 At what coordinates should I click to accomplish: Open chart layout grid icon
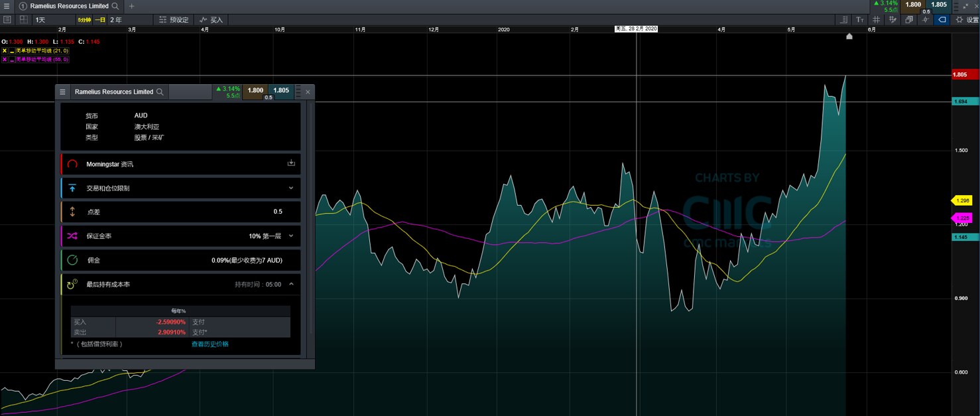(23, 20)
